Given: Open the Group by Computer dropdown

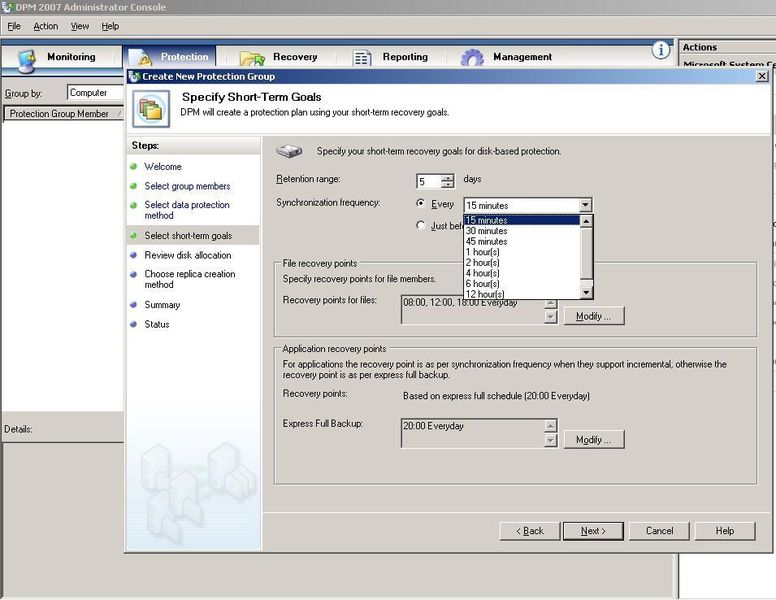Looking at the screenshot, I should point(95,93).
